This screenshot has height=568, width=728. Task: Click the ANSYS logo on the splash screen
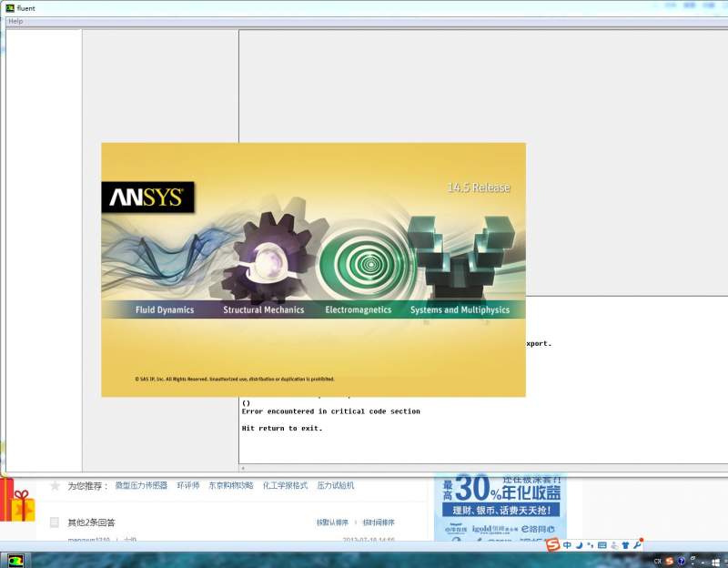pos(147,197)
